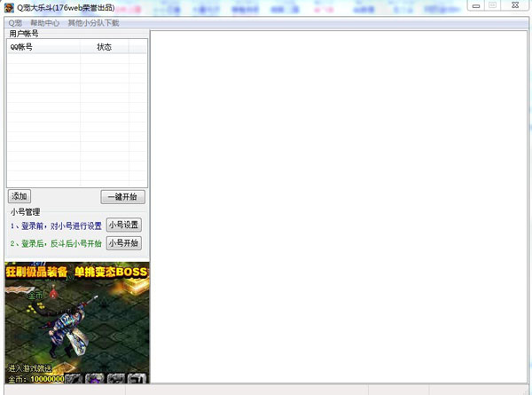Minimize the Q宠大乐斗 window
The width and height of the screenshot is (532, 395).
tap(476, 6)
